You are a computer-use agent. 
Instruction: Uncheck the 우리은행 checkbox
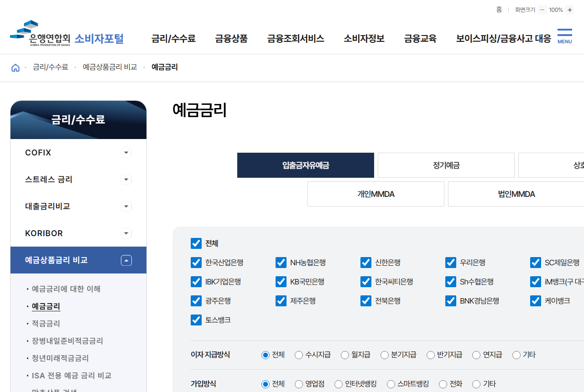tap(451, 263)
